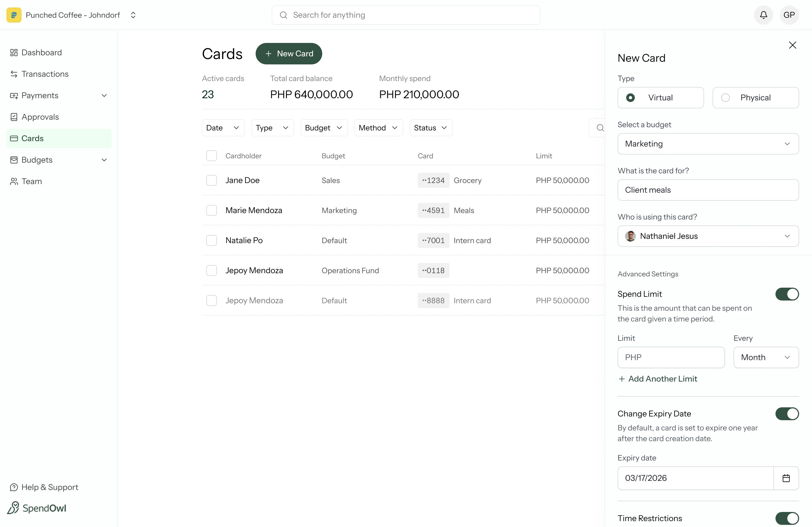
Task: Click Add Another Limit
Action: pos(658,378)
